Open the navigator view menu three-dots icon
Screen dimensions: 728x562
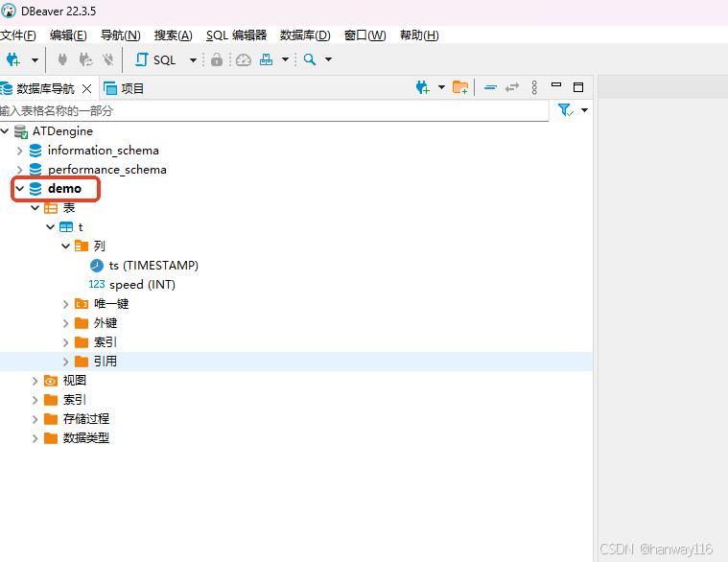[x=534, y=87]
